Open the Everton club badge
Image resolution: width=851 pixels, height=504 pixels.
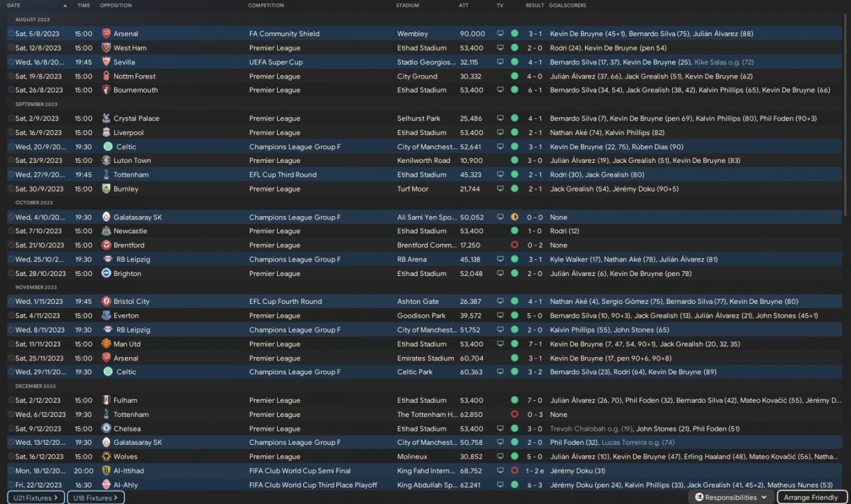tap(106, 316)
